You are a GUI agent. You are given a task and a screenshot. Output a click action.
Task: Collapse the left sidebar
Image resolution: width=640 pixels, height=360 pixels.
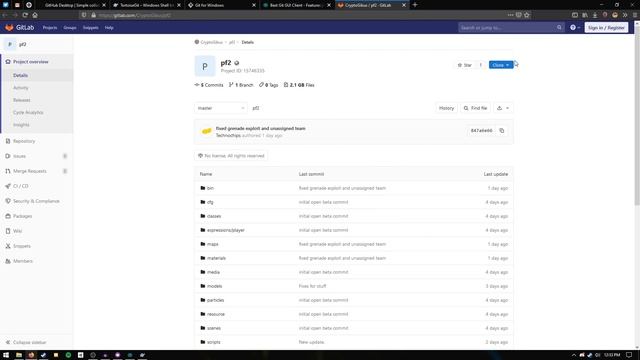point(26,342)
